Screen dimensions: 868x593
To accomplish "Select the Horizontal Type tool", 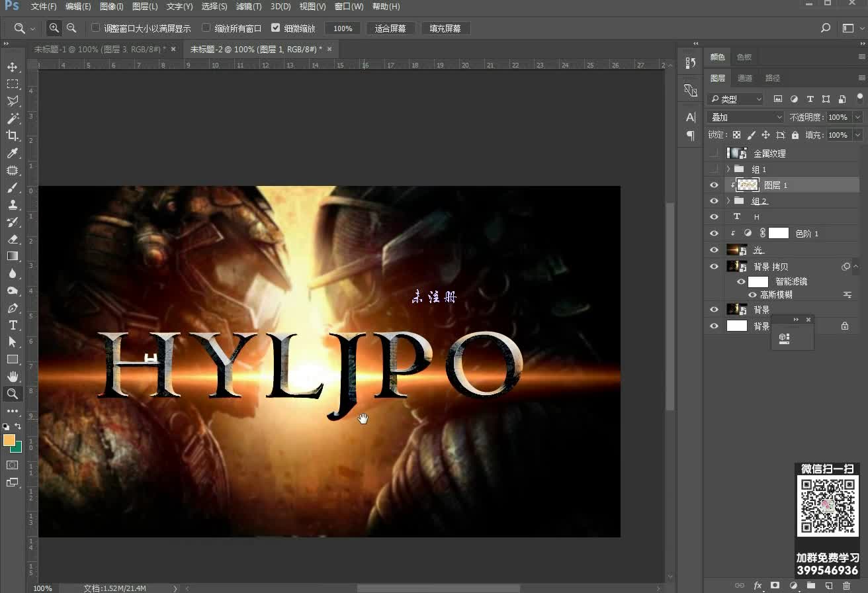I will coord(12,325).
